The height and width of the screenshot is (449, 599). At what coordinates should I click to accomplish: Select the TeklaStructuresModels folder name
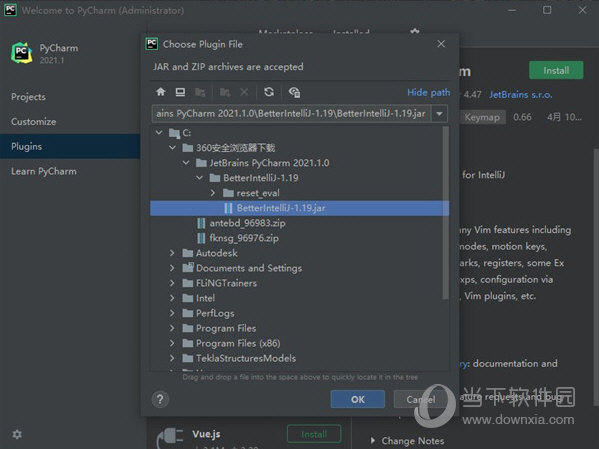[246, 358]
